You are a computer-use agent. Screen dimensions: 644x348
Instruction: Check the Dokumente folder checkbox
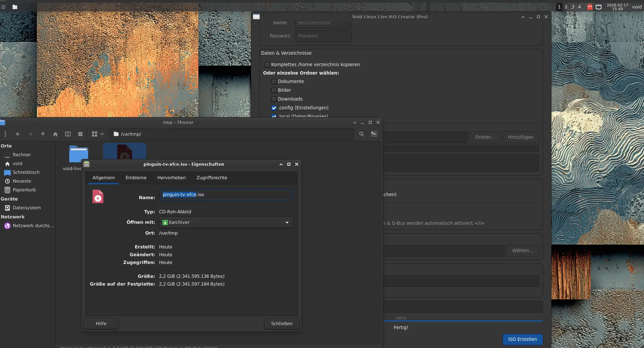(x=274, y=82)
